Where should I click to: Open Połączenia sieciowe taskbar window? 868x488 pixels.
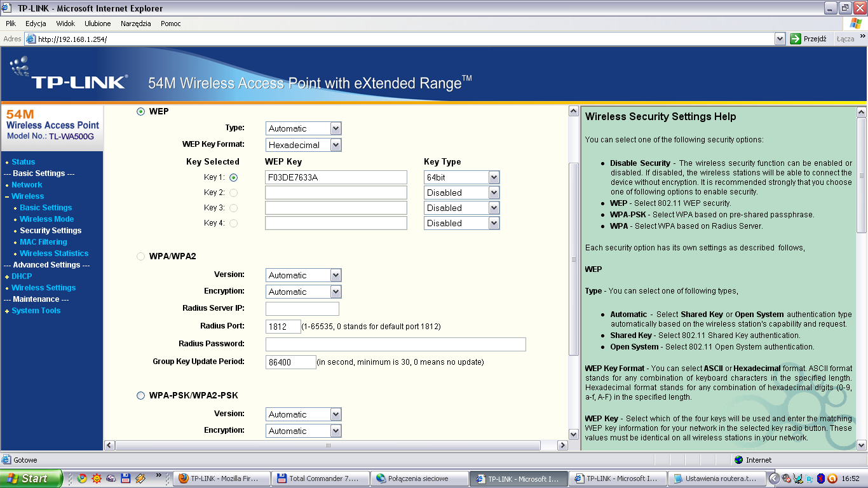(x=418, y=478)
